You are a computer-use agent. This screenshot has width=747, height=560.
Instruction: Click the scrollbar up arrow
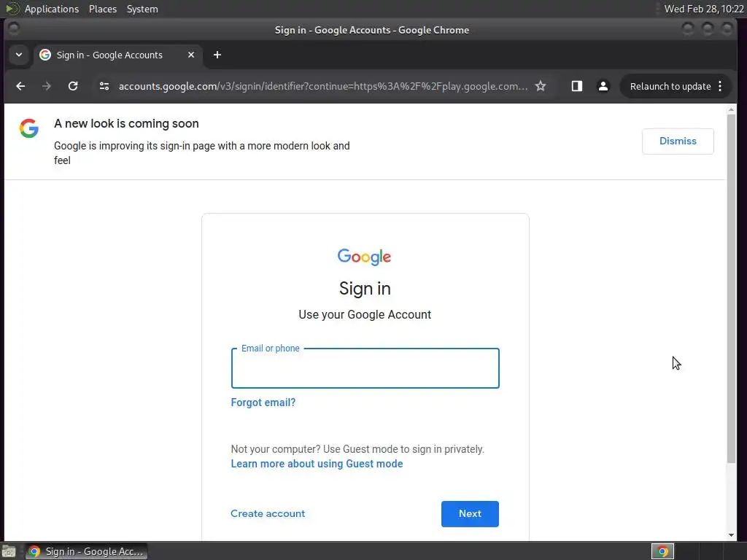[x=731, y=110]
